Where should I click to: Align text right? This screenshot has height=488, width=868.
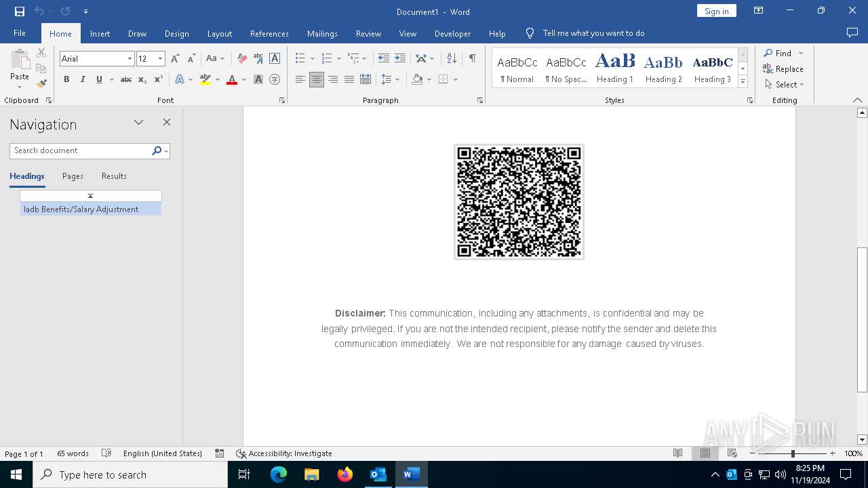tap(333, 79)
